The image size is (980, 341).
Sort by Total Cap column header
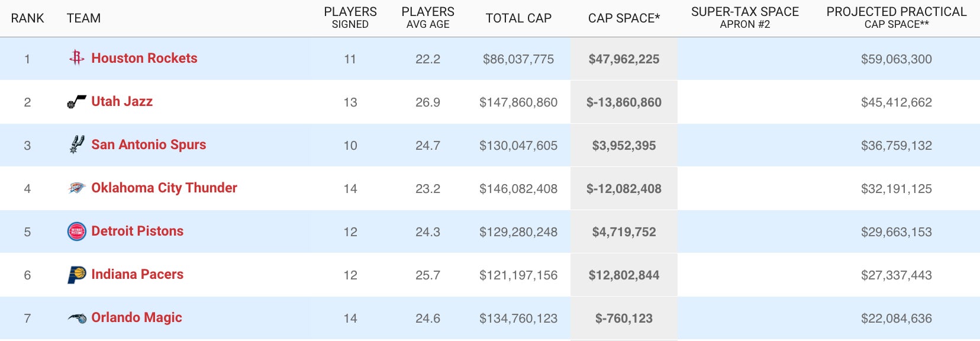[x=518, y=18]
